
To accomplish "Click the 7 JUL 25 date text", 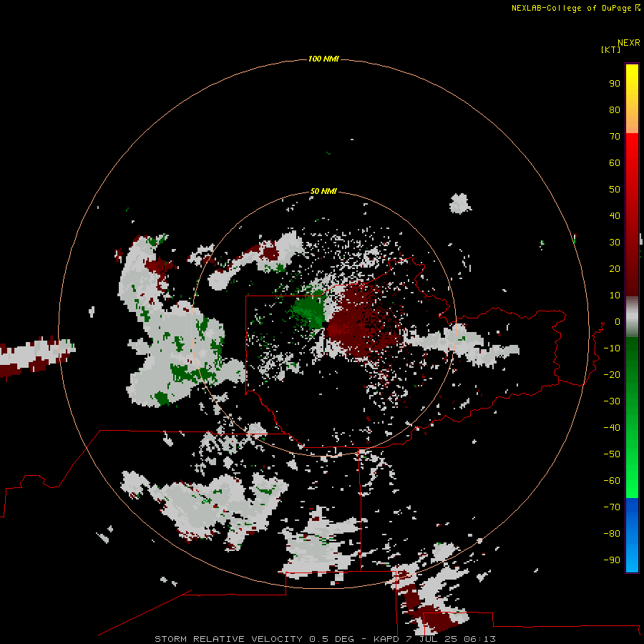I will [432, 639].
